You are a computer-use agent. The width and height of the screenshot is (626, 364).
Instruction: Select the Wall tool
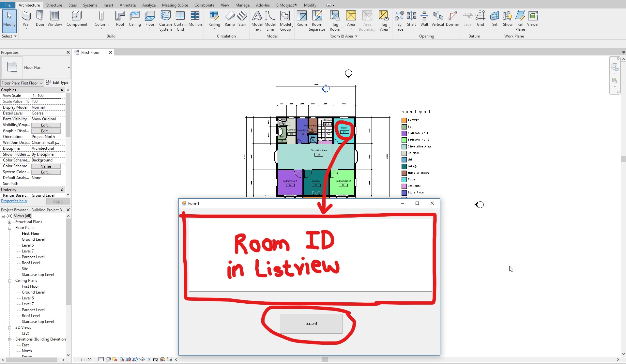click(x=26, y=19)
